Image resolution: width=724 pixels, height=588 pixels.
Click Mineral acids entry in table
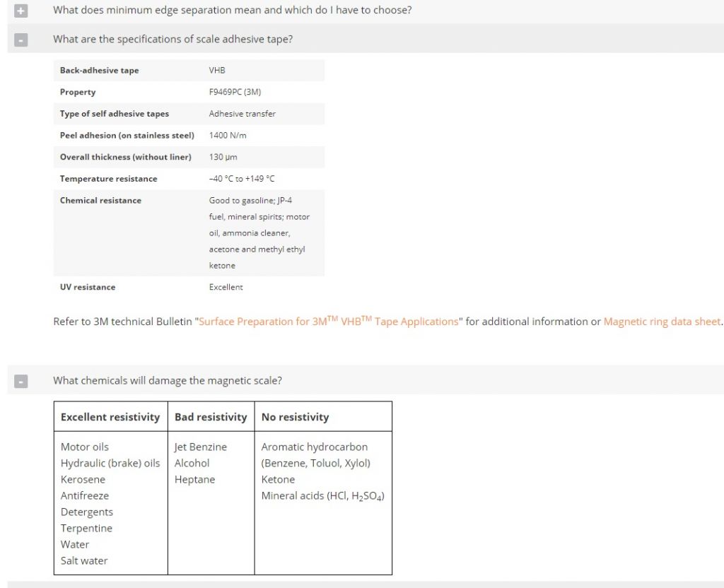[x=322, y=495]
